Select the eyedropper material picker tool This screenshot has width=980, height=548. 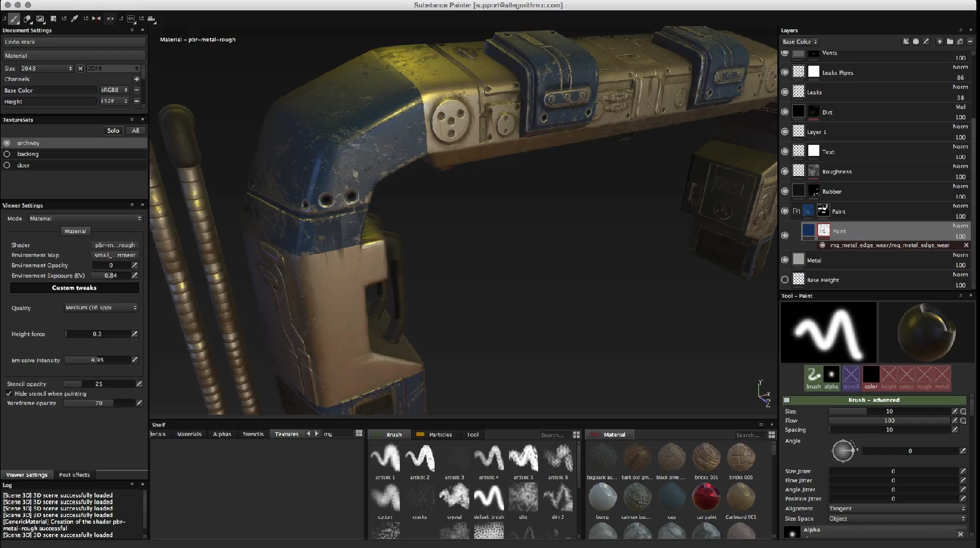click(75, 19)
